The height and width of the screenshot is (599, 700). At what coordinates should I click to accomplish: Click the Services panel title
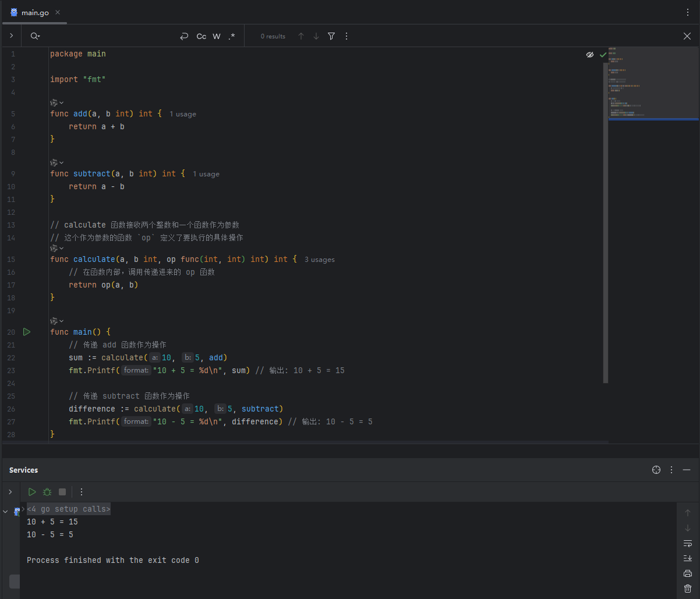pyautogui.click(x=23, y=470)
